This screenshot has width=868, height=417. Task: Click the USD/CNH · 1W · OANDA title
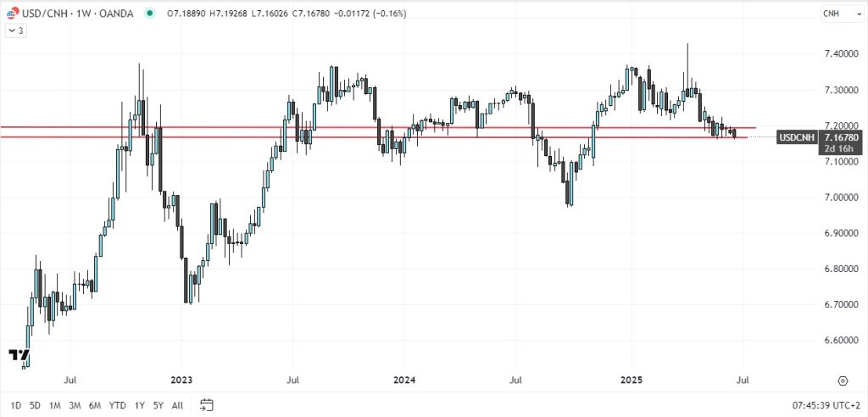tap(79, 14)
